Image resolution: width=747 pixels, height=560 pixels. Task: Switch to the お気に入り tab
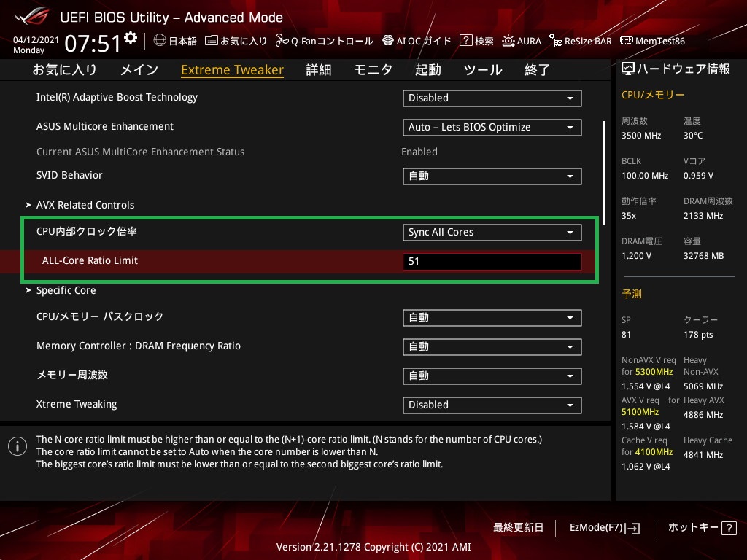point(64,70)
